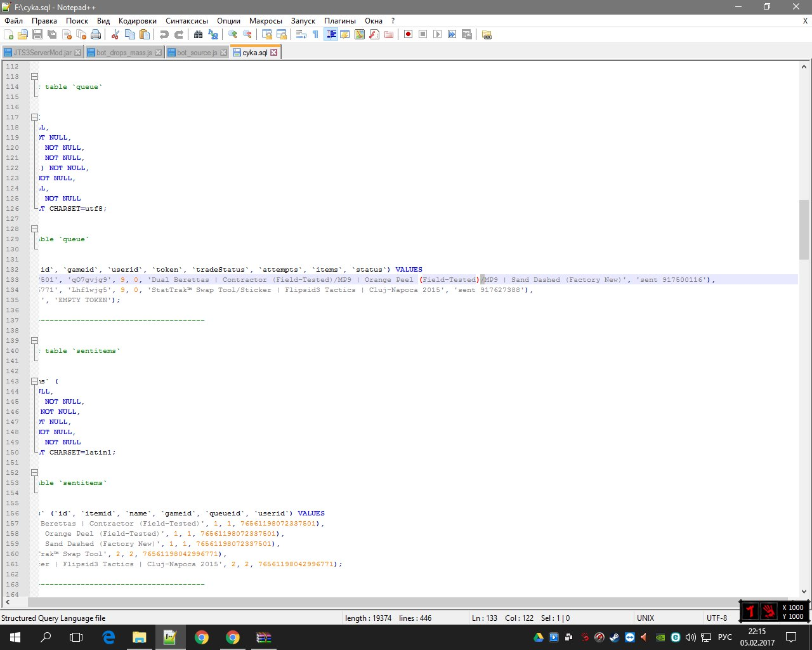Click the UTF-8 encoding in the status bar
812x650 pixels.
click(x=717, y=618)
